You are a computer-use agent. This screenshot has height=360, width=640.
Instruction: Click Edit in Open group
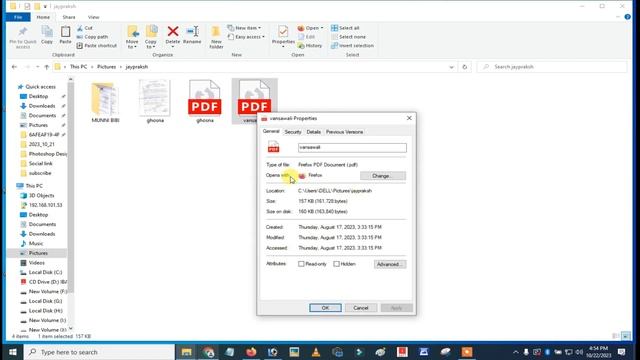[x=307, y=37]
